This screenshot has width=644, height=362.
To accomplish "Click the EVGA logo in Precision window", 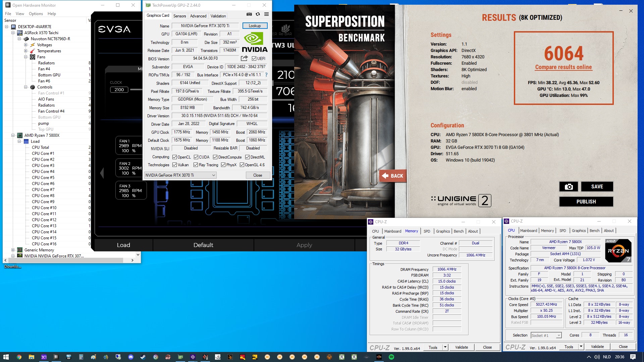I will tap(114, 29).
